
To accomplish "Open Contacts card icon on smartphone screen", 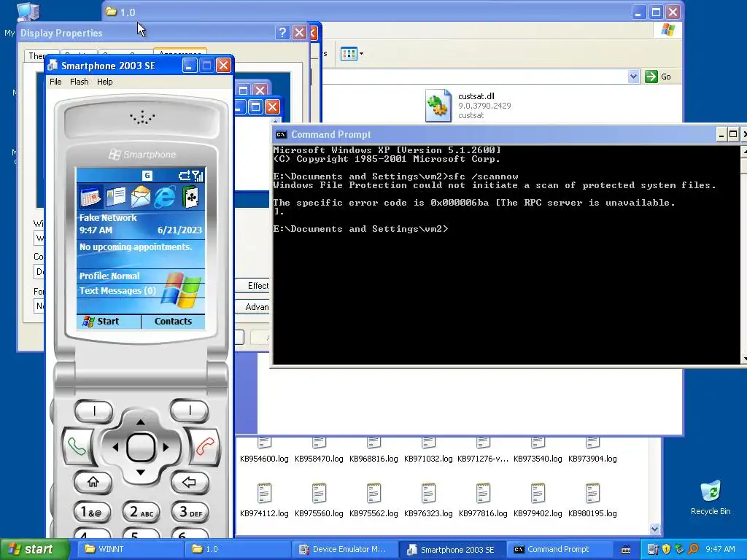I will 116,197.
